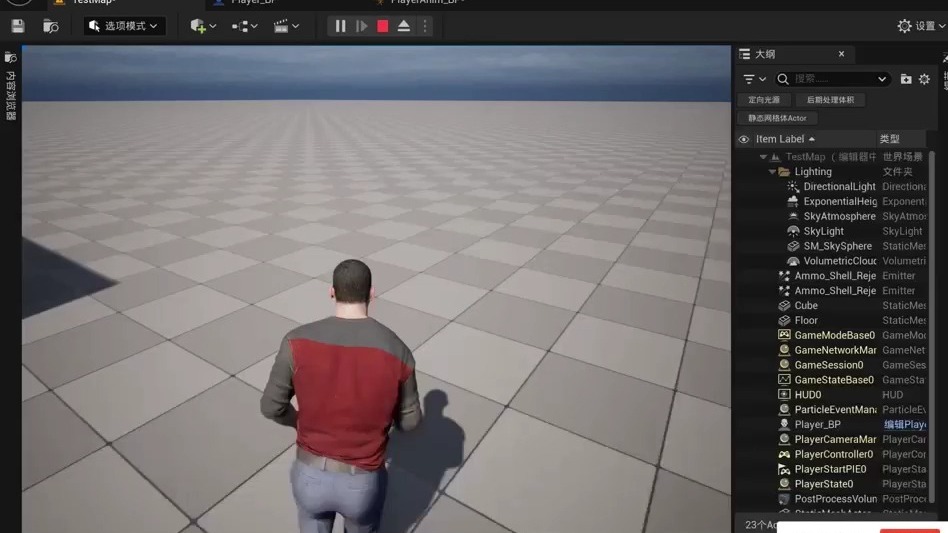Click the cinematics clapperboard icon
The height and width of the screenshot is (533, 948).
281,26
